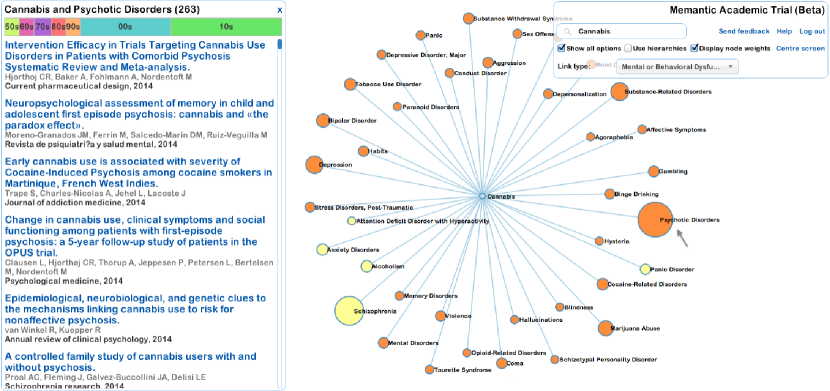The width and height of the screenshot is (830, 391).
Task: Click the Panic node
Action: click(420, 35)
